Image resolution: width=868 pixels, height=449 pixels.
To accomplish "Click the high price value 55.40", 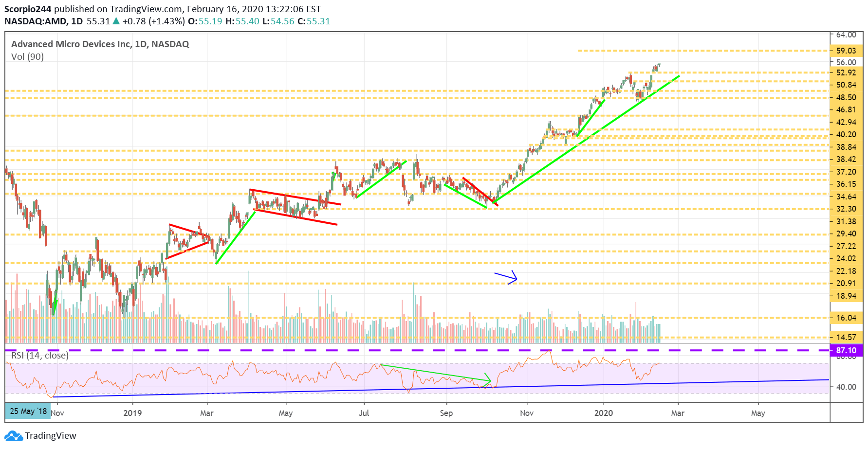I will pyautogui.click(x=247, y=21).
